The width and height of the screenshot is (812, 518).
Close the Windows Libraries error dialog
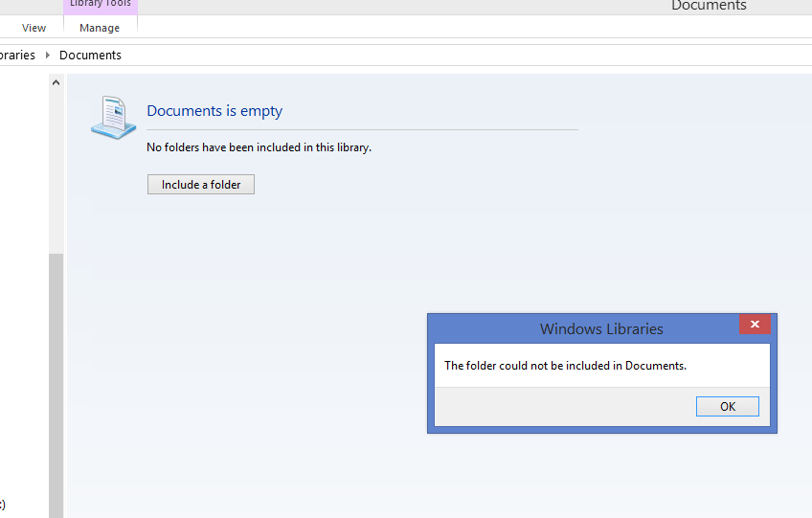tap(755, 326)
